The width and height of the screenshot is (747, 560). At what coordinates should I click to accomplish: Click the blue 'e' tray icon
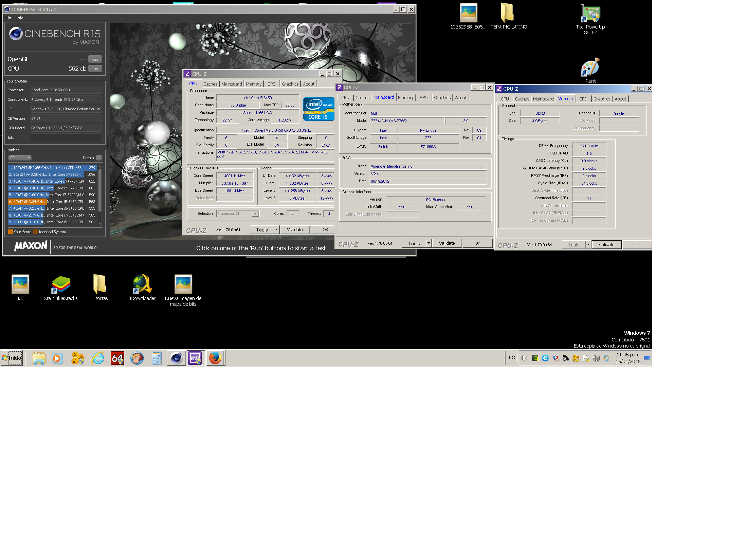545,358
